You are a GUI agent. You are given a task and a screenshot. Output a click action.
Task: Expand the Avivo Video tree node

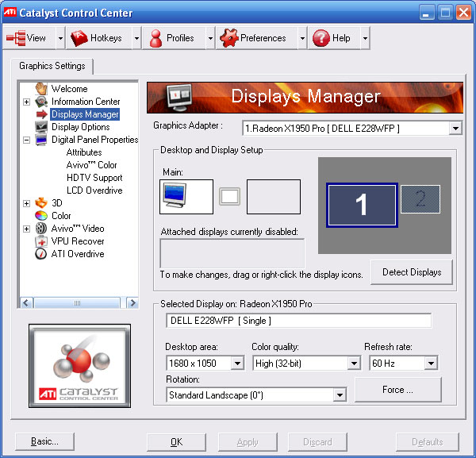point(27,229)
